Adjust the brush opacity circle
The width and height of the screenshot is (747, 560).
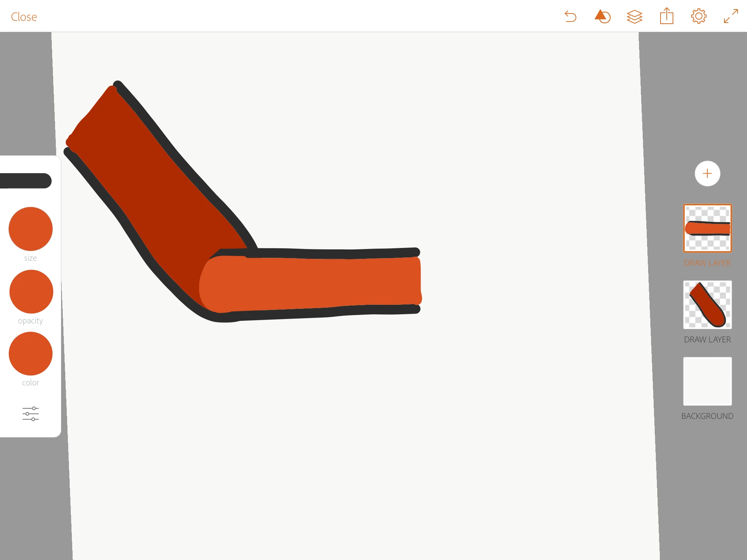(31, 292)
